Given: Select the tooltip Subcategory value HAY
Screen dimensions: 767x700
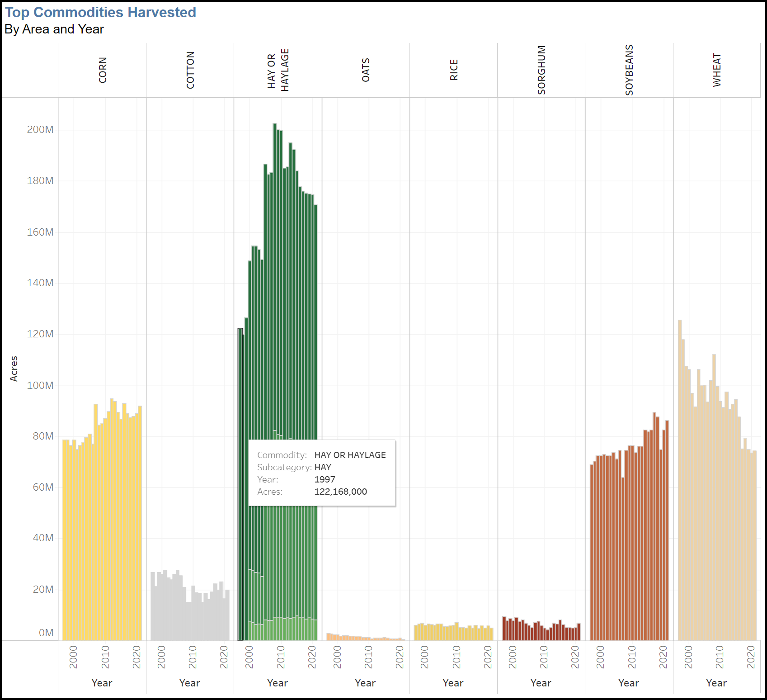Looking at the screenshot, I should (x=323, y=467).
